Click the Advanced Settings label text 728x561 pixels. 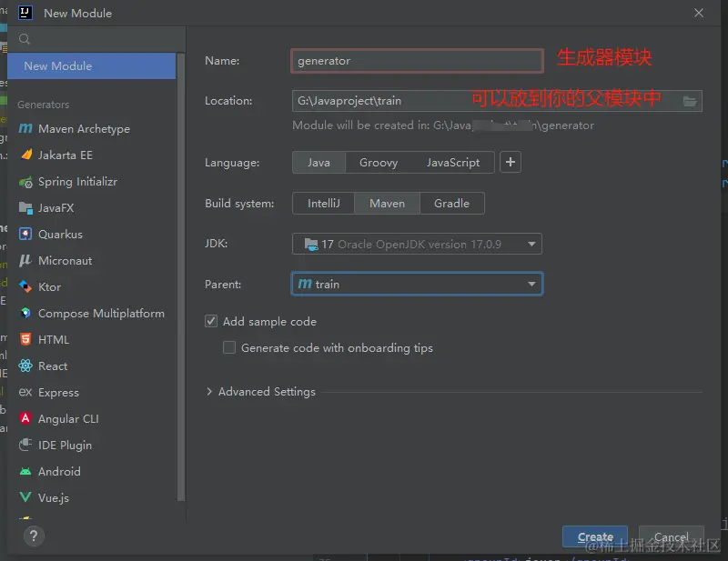[x=267, y=392]
